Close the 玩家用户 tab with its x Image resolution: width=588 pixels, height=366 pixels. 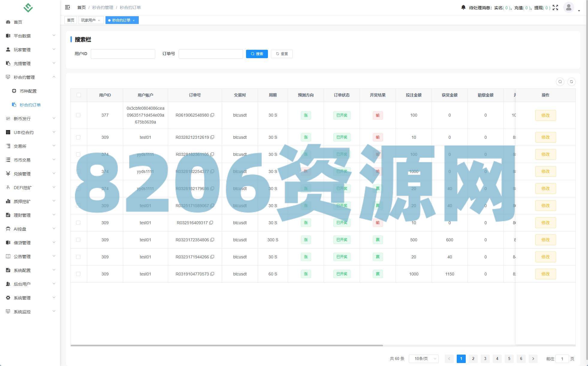tap(99, 20)
